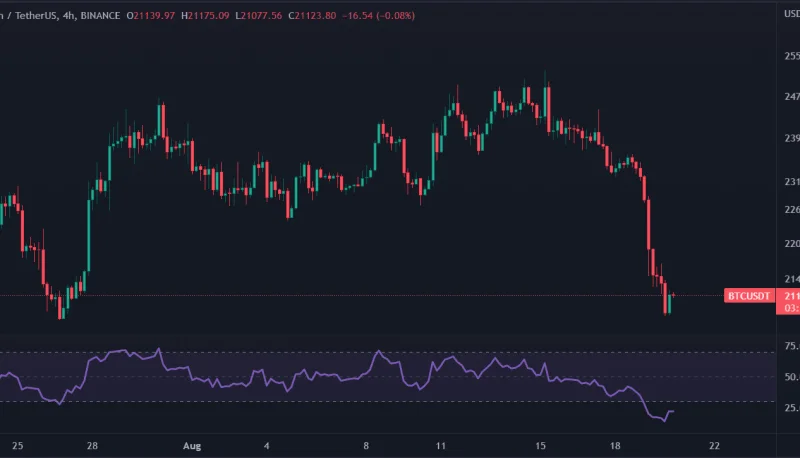Click the 220 label on the price scale
This screenshot has height=458, width=800.
click(x=791, y=244)
